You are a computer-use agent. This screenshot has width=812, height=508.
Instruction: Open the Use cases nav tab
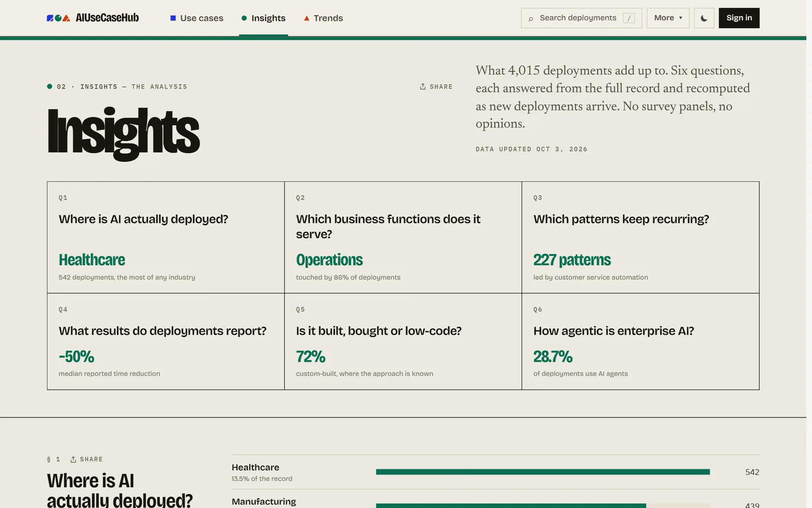[196, 18]
